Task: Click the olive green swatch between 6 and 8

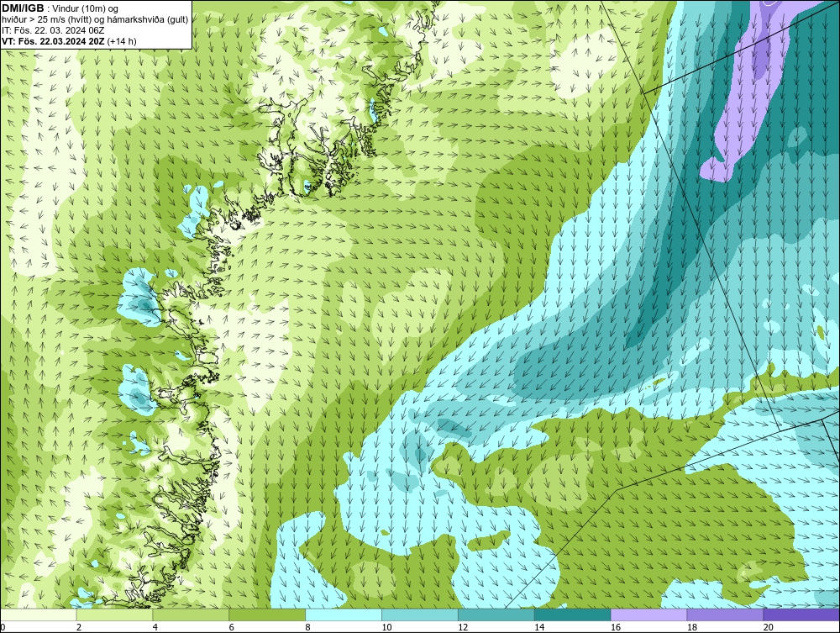Action: (x=267, y=615)
